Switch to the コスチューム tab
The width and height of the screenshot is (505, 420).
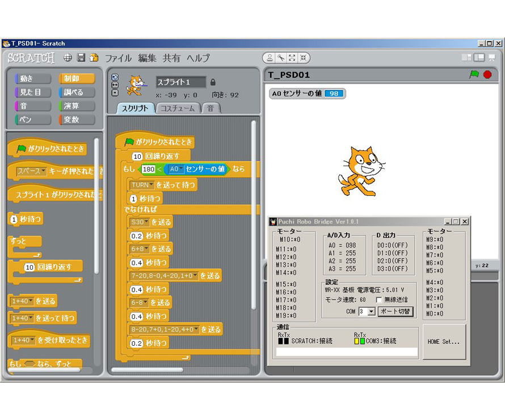[x=178, y=108]
